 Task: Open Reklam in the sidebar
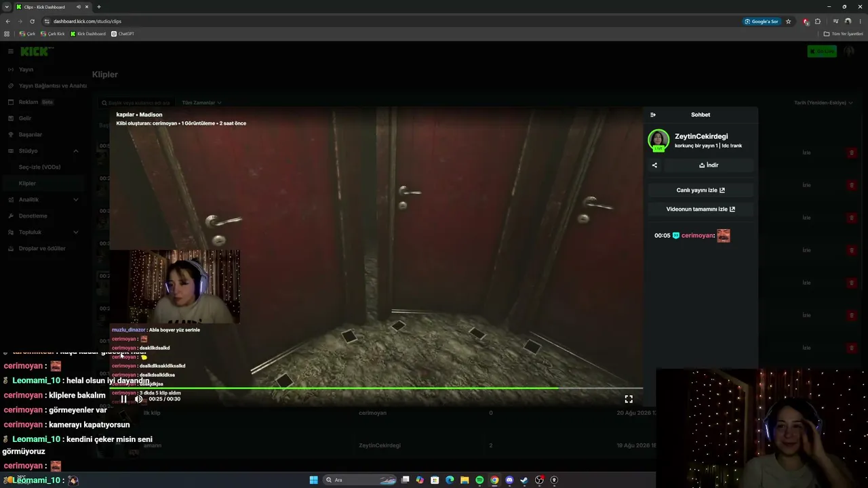click(x=28, y=102)
